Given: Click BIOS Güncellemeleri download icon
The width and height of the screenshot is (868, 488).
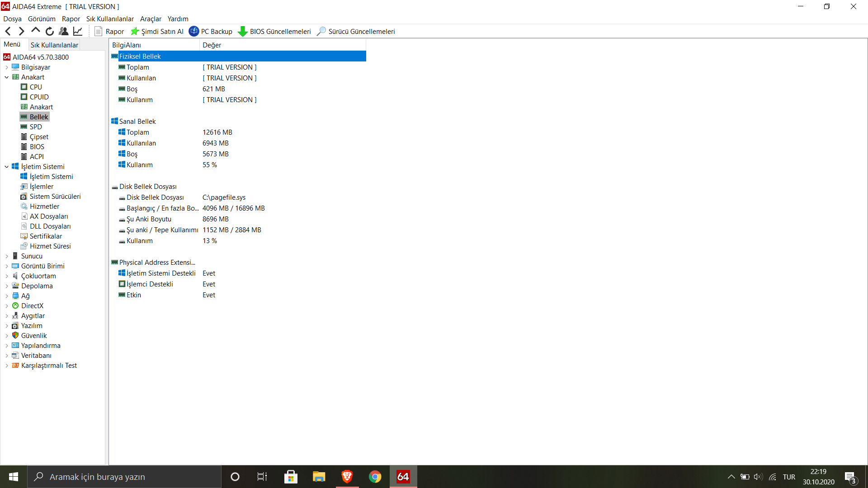Looking at the screenshot, I should pos(243,31).
